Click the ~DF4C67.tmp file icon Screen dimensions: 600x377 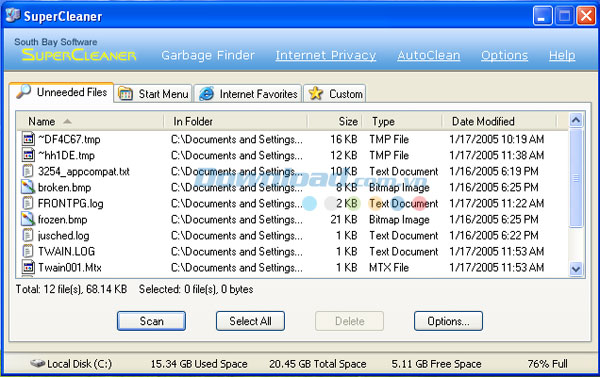pos(28,139)
